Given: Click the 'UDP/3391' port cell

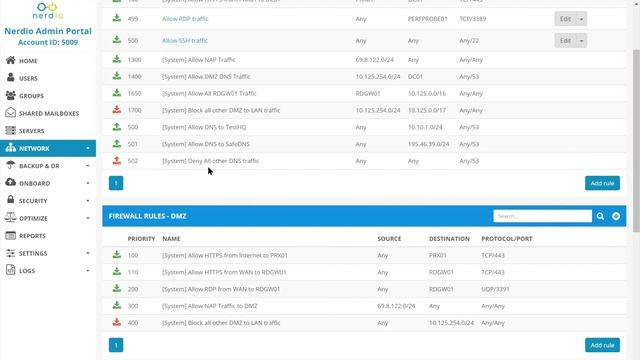Looking at the screenshot, I should [495, 289].
